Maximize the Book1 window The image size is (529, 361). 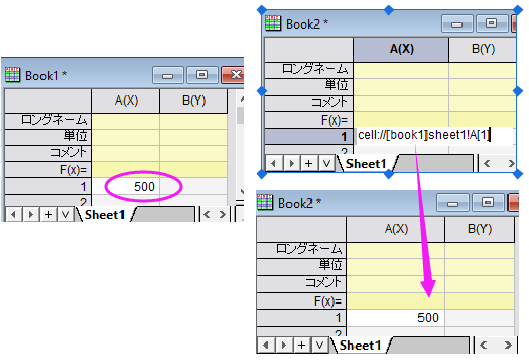[202, 75]
